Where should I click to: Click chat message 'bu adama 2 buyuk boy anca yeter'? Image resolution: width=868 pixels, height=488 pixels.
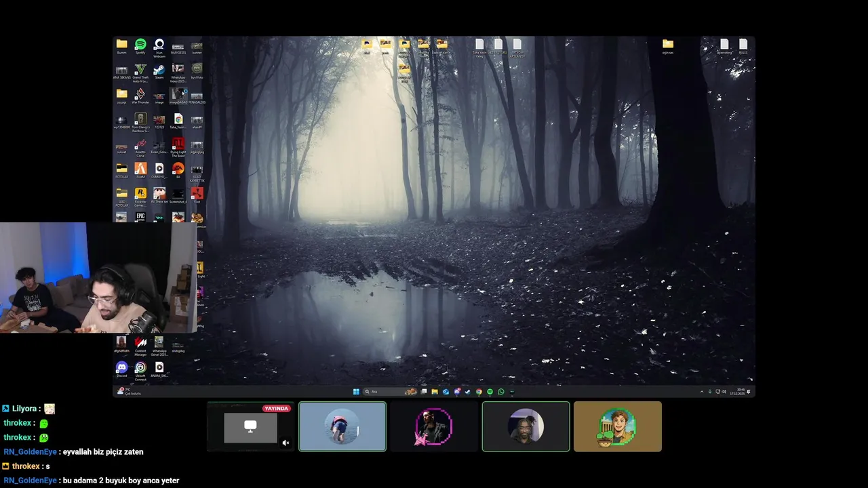pos(121,481)
